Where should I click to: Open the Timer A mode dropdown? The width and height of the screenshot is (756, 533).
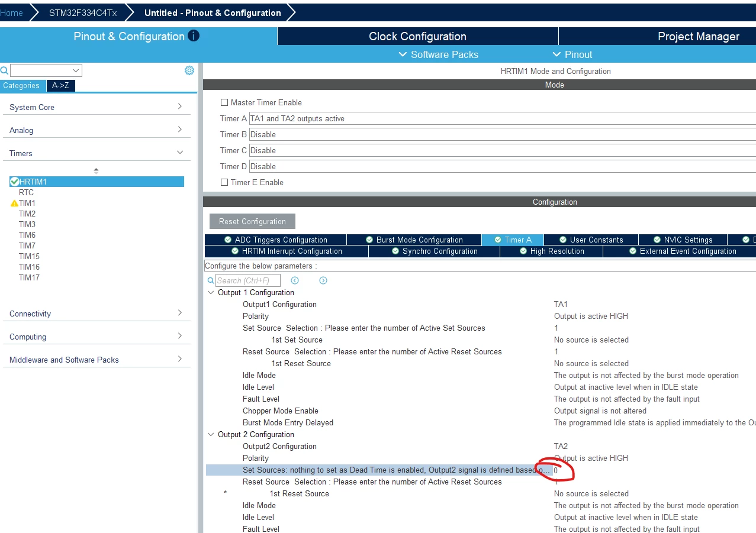[502, 118]
